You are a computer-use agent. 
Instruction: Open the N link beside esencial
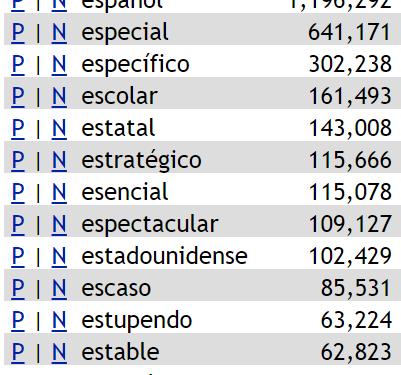click(x=59, y=192)
